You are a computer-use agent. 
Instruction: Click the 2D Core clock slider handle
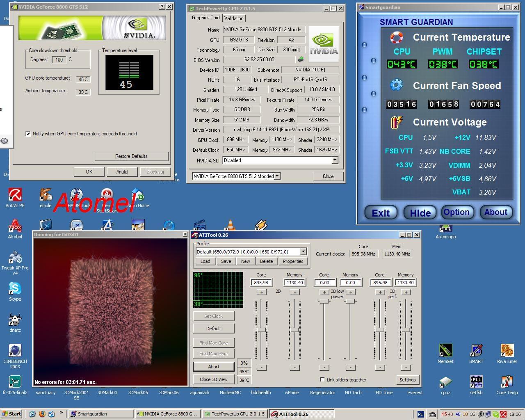261,330
